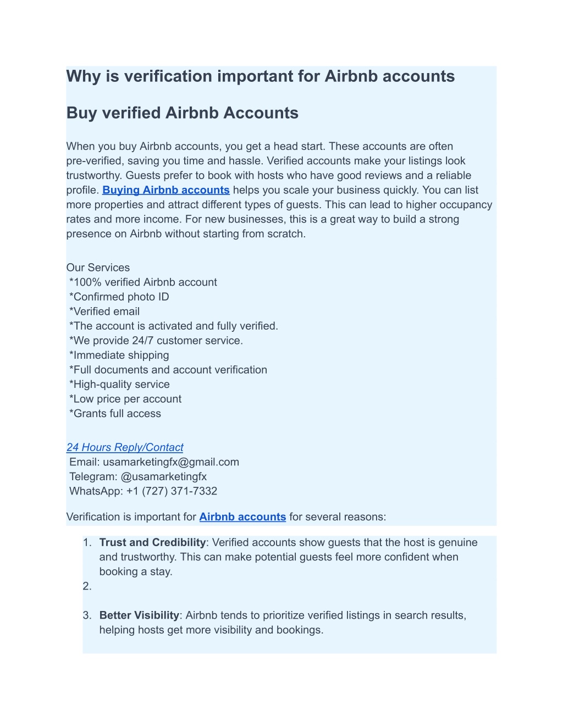Image resolution: width=563 pixels, height=728 pixels.
Task: Click the heading 'Why is verification important for Airbnb accounts'
Action: (x=261, y=76)
